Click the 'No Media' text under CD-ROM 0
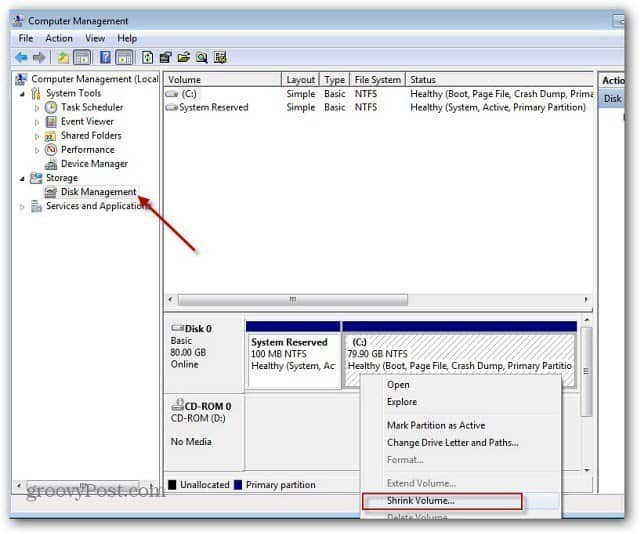The height and width of the screenshot is (534, 640). [x=191, y=442]
